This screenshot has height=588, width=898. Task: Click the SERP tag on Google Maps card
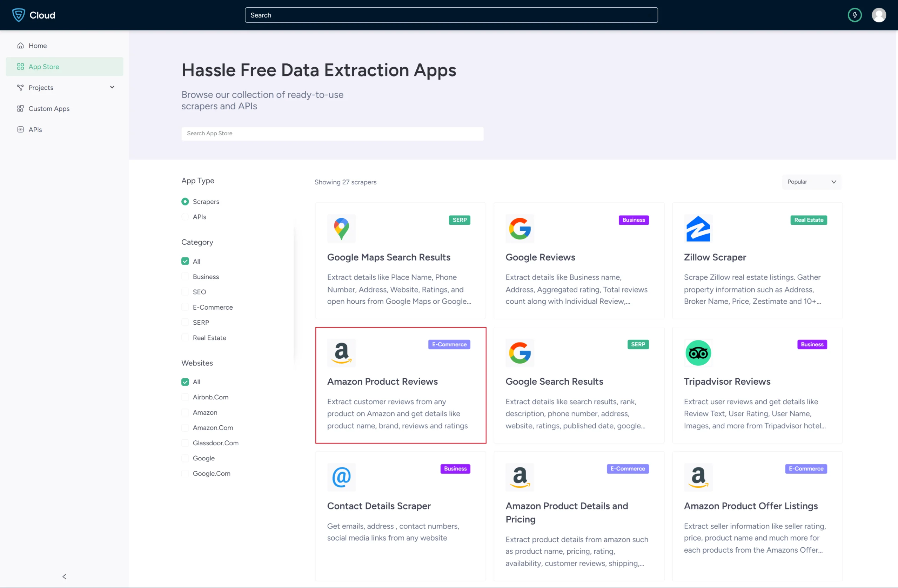click(x=460, y=220)
